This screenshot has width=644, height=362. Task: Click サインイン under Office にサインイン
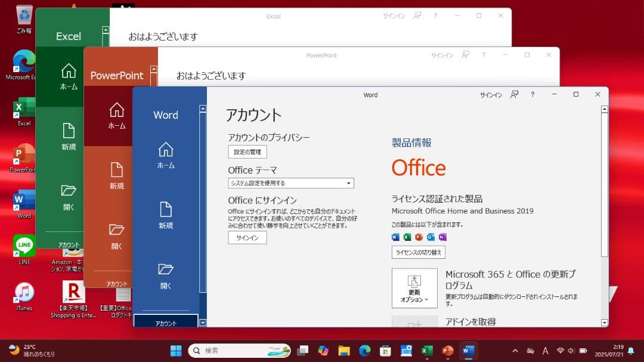pyautogui.click(x=247, y=237)
